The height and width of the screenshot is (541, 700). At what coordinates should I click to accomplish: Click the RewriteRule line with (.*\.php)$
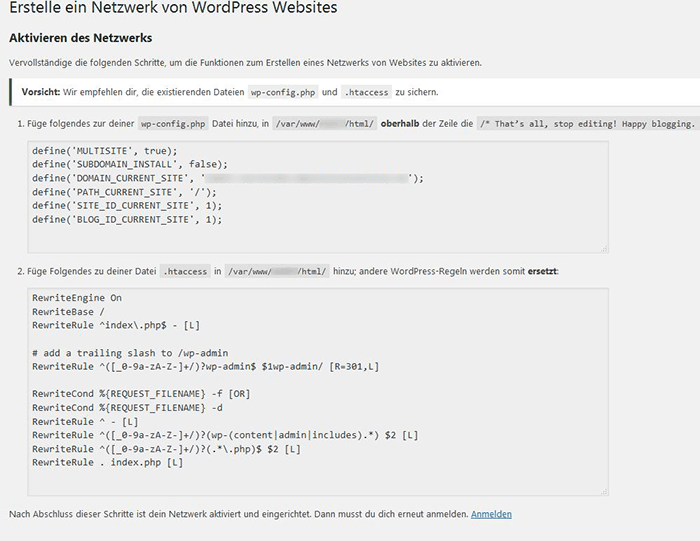click(167, 449)
